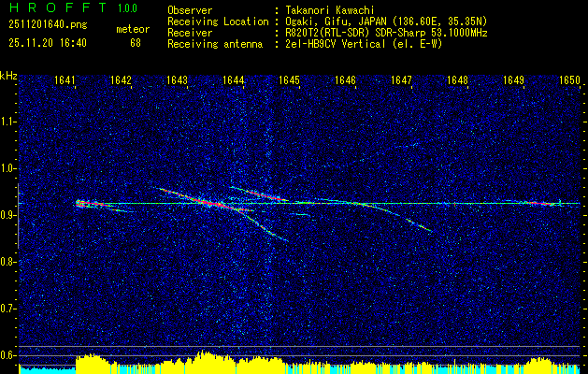Click the tallest yellow power peak near 1643
Image resolution: width=588 pixels, height=374 pixels.
tap(203, 362)
